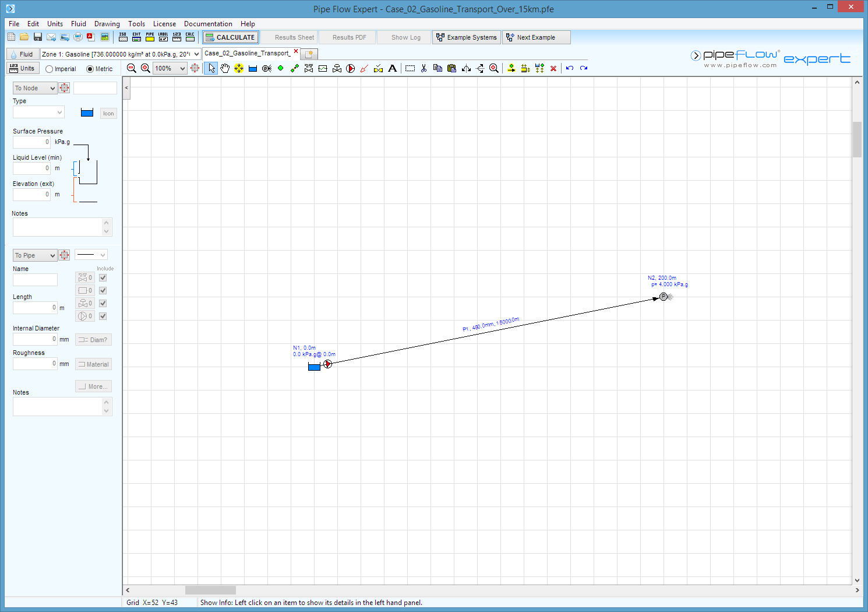Collapse the left panel with '<' arrow
Screen dimensions: 868x612
click(x=126, y=88)
